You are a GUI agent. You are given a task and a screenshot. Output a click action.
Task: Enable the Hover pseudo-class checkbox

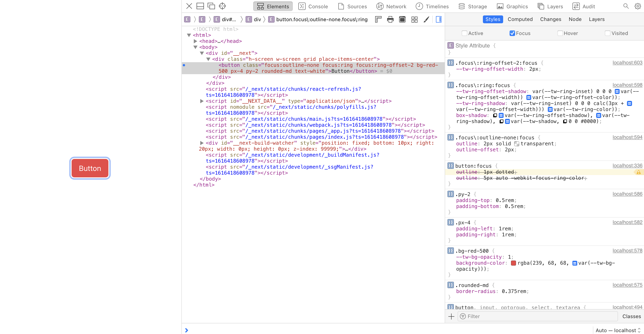click(560, 33)
